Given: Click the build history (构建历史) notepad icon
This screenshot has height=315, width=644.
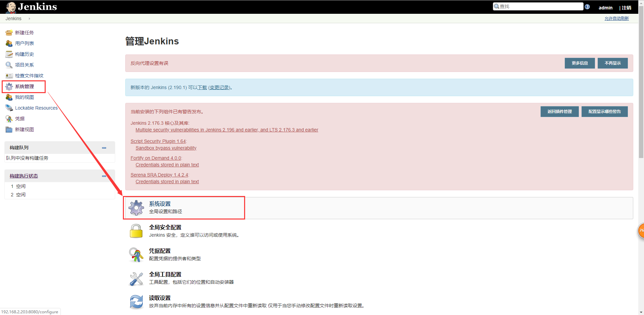Looking at the screenshot, I should (x=9, y=54).
